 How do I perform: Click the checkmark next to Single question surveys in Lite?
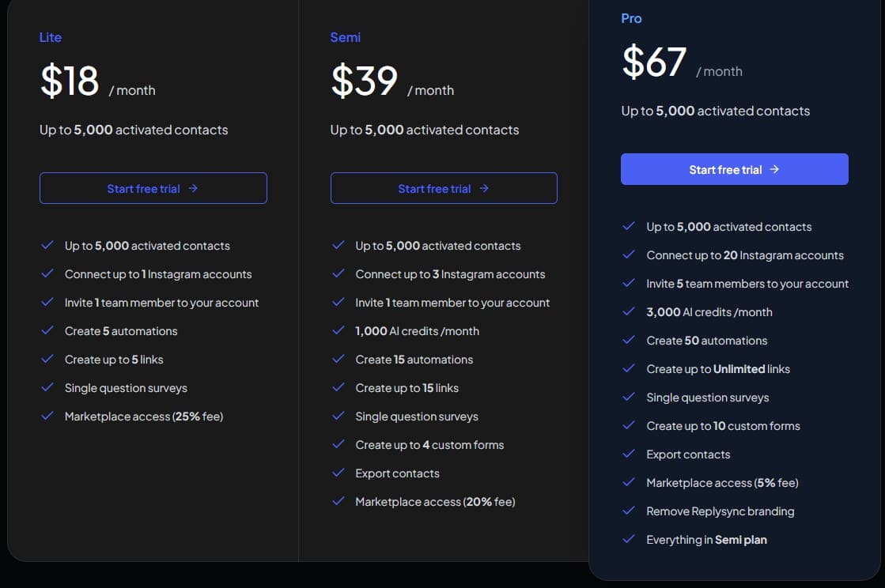coord(47,388)
